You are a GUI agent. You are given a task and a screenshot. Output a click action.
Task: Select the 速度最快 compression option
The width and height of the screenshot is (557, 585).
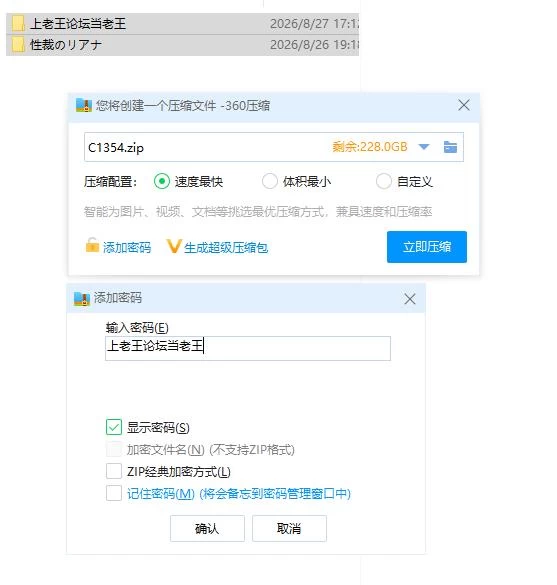click(x=162, y=181)
